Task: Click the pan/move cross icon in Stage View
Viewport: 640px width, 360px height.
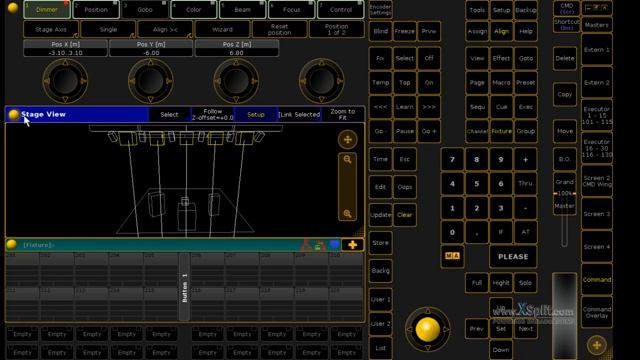Action: pos(347,140)
